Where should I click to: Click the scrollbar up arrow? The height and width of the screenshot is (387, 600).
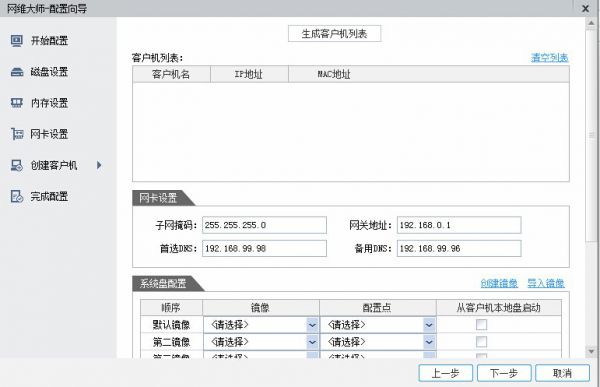pos(592,23)
